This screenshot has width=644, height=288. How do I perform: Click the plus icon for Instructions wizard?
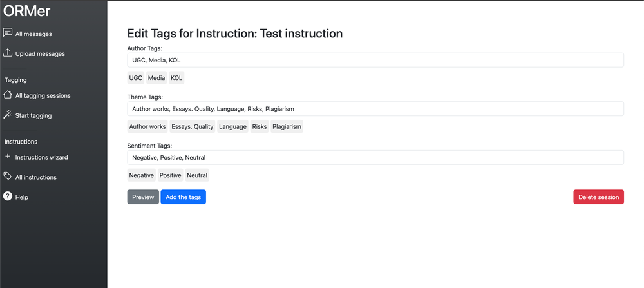(x=8, y=157)
